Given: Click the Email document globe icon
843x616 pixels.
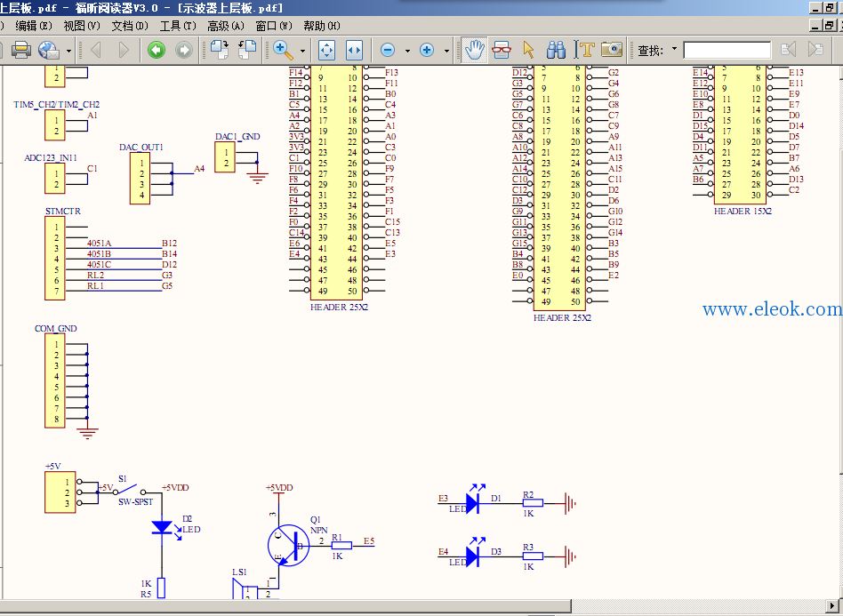Looking at the screenshot, I should pos(49,50).
